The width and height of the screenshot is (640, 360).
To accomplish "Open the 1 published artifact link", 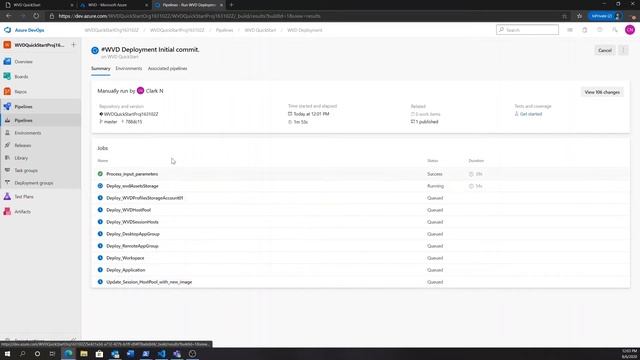I will (427, 122).
